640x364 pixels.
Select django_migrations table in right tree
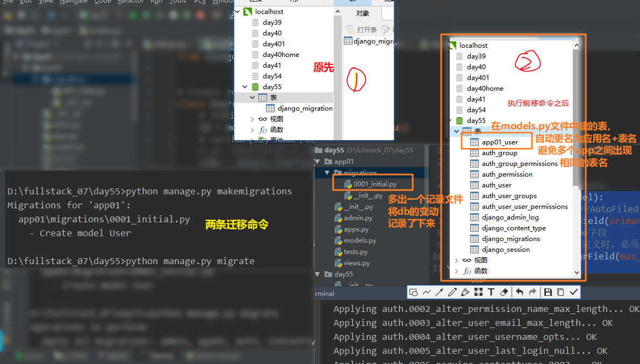pyautogui.click(x=510, y=238)
